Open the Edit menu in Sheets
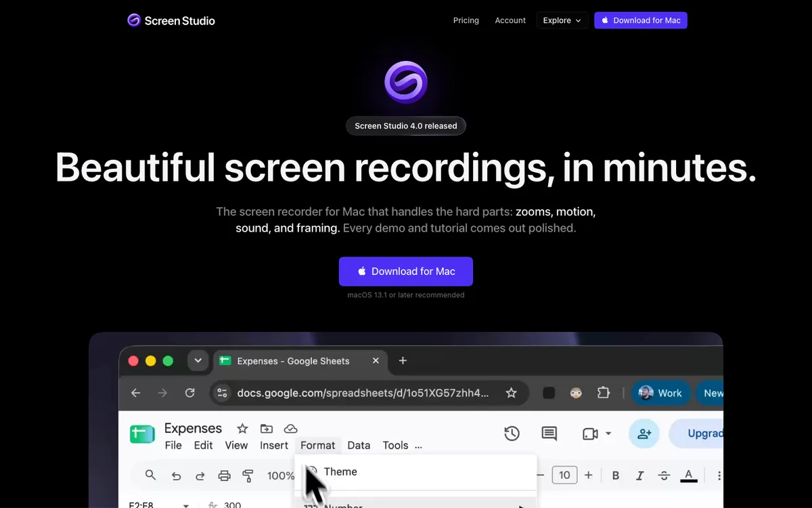 (x=203, y=445)
